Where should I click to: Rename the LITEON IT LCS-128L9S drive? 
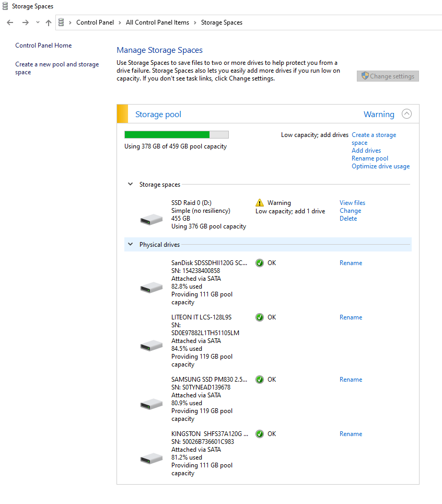[351, 317]
